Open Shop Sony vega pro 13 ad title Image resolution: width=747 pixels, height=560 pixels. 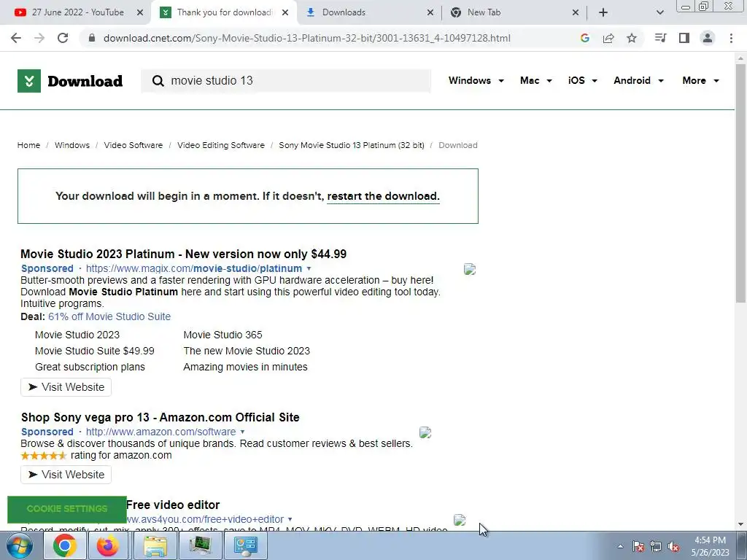(160, 418)
